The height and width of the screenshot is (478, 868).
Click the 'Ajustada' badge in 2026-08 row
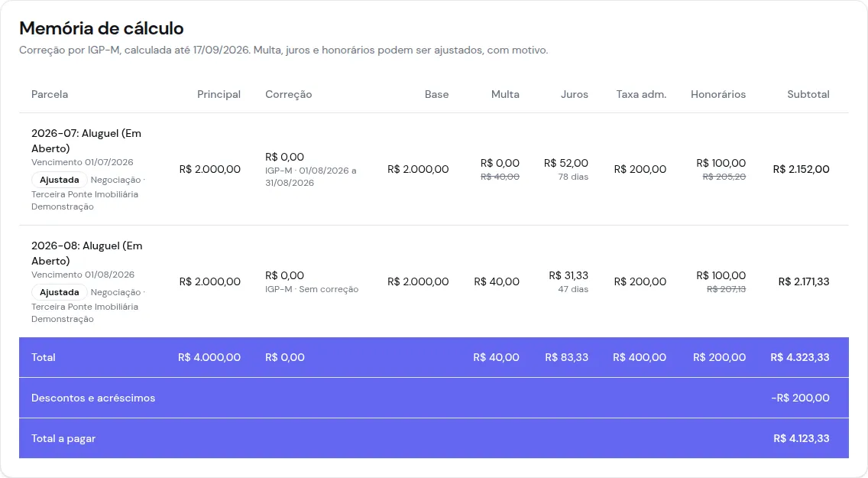pyautogui.click(x=60, y=292)
